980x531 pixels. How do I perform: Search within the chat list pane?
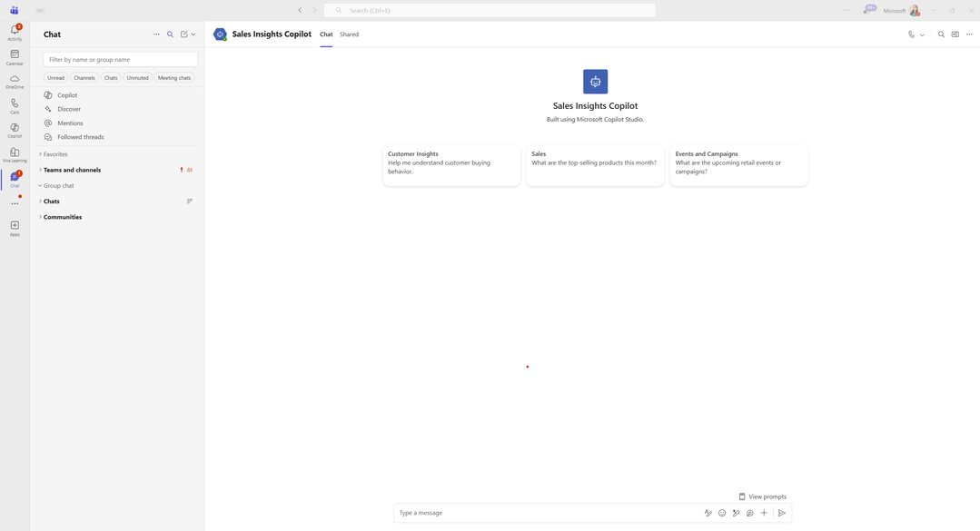tap(170, 34)
